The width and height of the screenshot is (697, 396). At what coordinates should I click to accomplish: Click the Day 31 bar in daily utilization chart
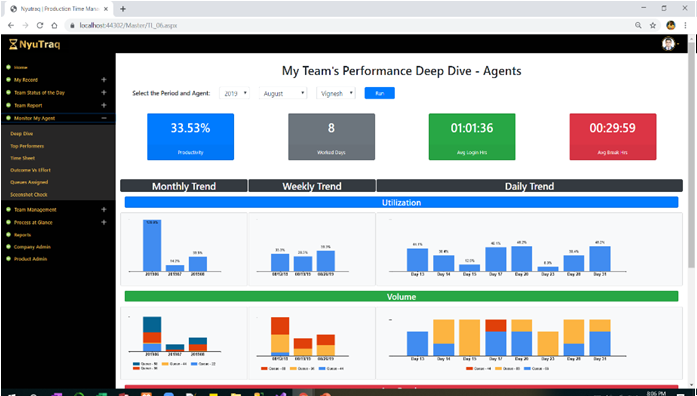600,259
